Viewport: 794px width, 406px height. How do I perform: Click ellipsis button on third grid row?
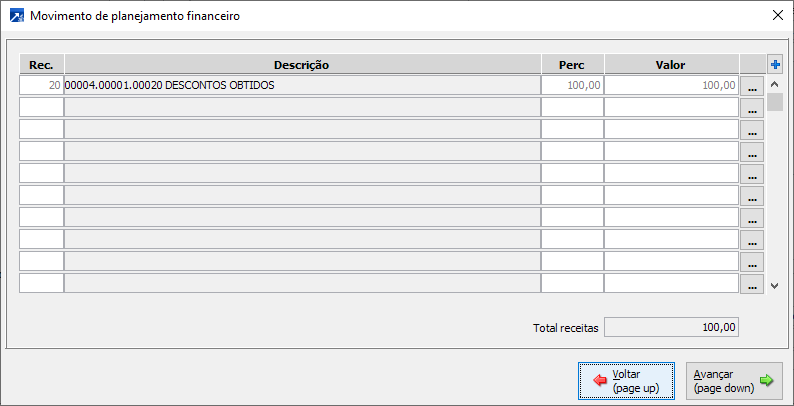752,131
